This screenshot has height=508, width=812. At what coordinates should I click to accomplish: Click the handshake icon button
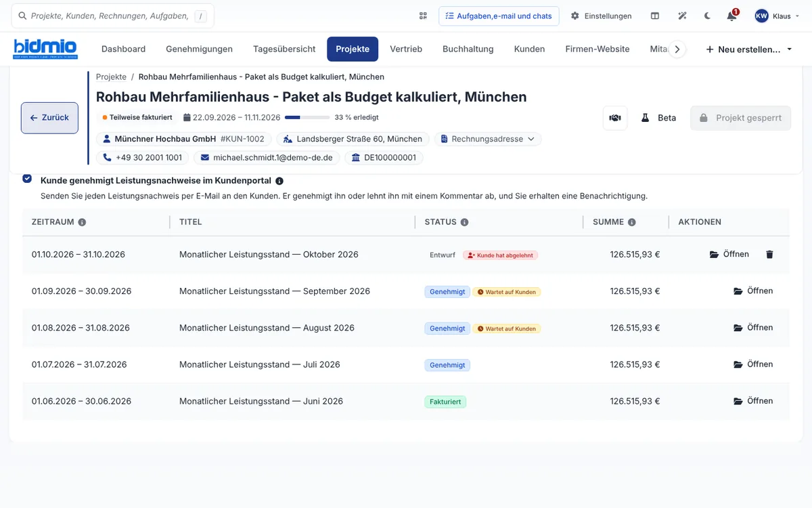coord(615,118)
